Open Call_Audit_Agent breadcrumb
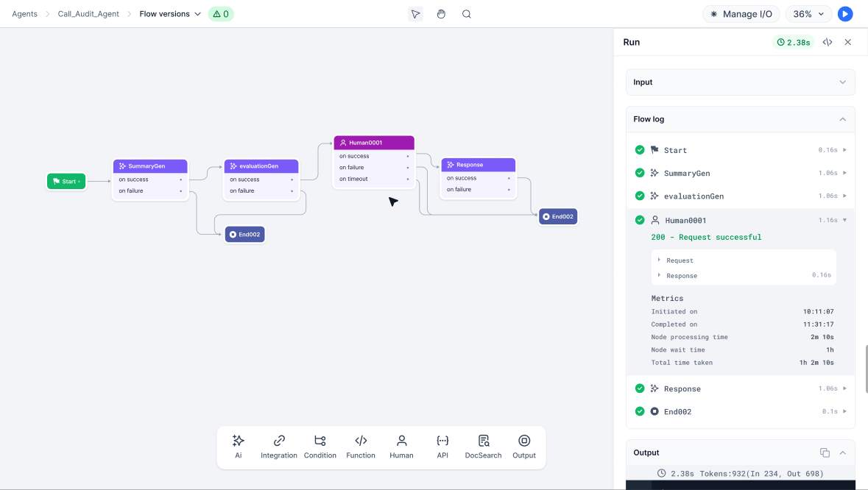This screenshot has width=868, height=490. tap(88, 14)
